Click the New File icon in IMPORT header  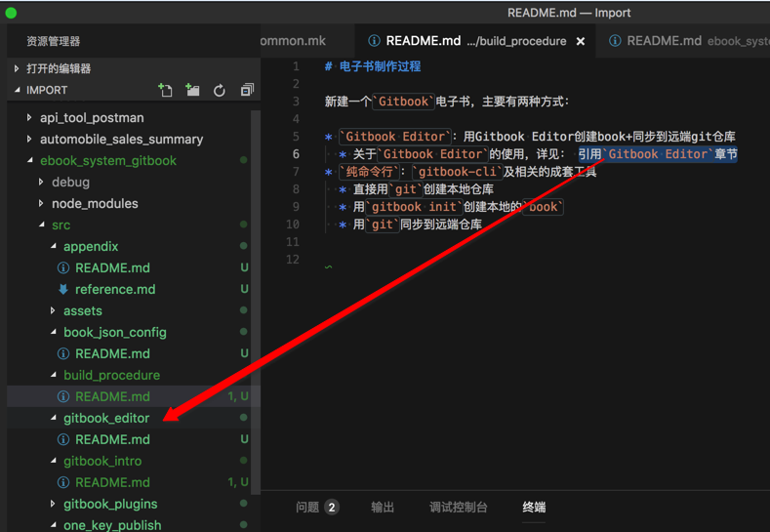click(x=166, y=90)
